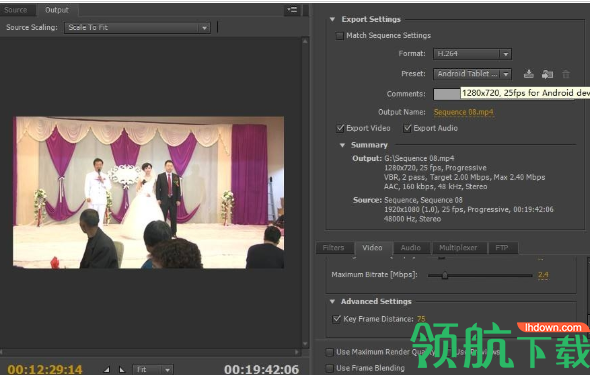Click the Maximum Bitrate value 2.4

[543, 275]
